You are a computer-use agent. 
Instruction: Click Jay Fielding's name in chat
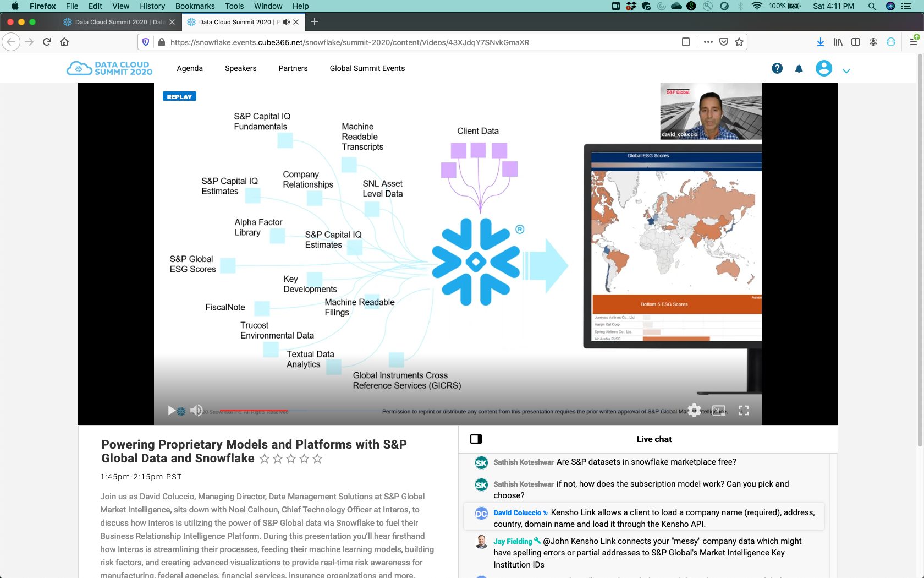coord(513,541)
